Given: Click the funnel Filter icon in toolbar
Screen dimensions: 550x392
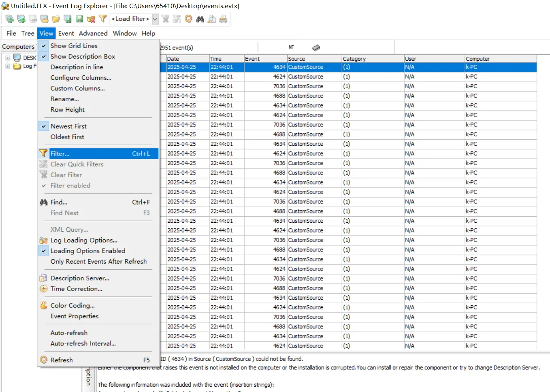Looking at the screenshot, I should [103, 19].
